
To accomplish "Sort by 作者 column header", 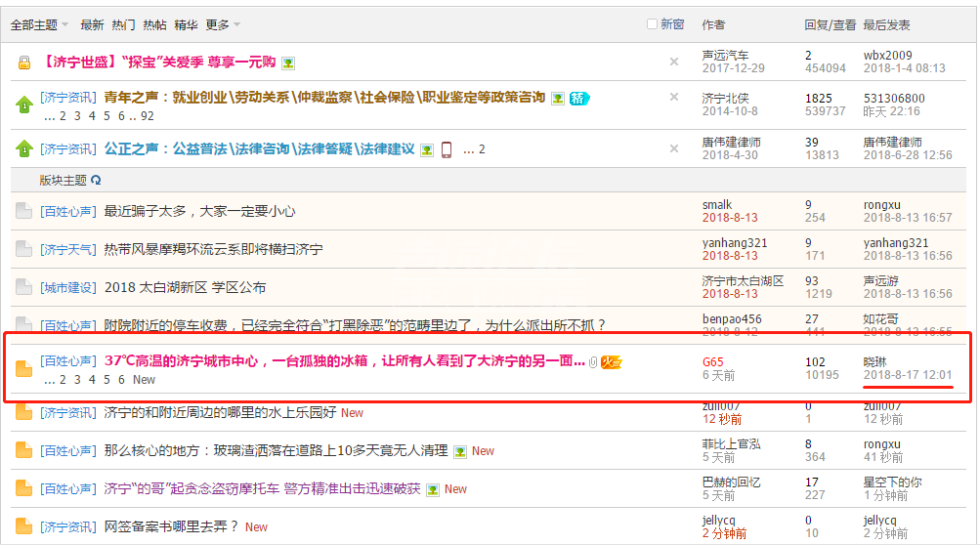I will tap(713, 25).
